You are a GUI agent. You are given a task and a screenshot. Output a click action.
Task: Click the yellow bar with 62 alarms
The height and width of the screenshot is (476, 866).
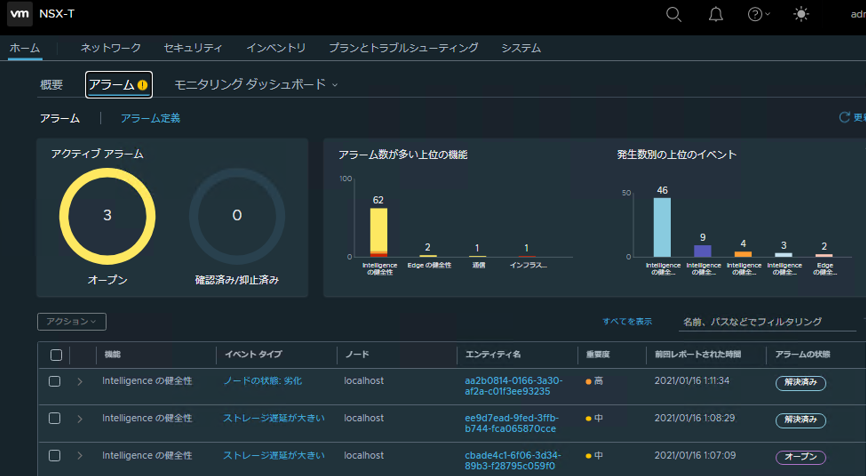(378, 232)
